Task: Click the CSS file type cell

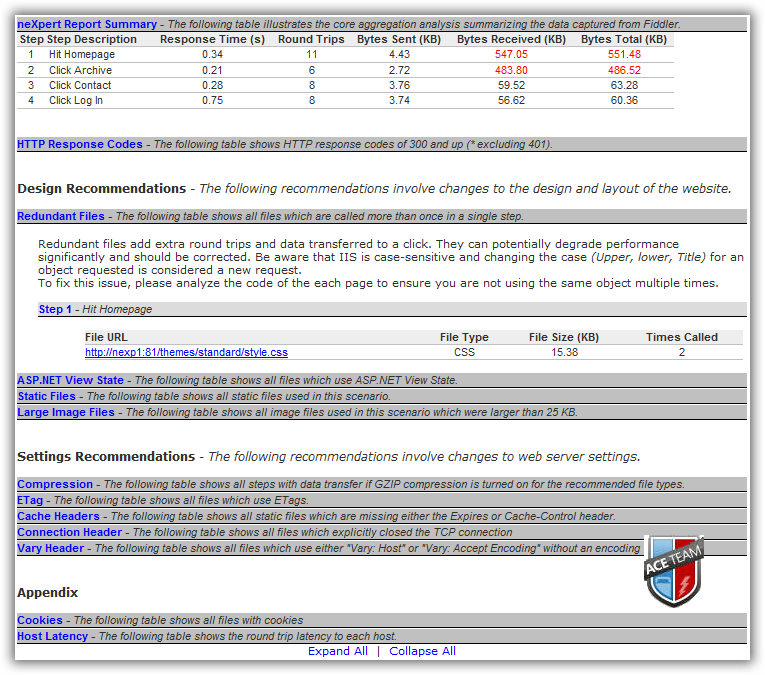Action: click(x=464, y=352)
